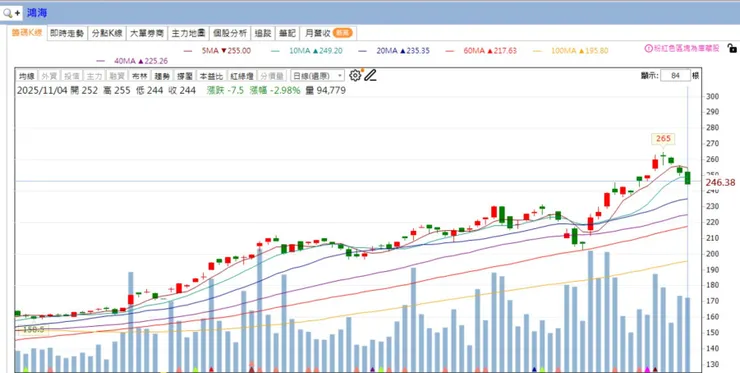Screen dimensions: 740x373
Task: Click the 60MA 217.63 legend entry
Action: (x=481, y=51)
